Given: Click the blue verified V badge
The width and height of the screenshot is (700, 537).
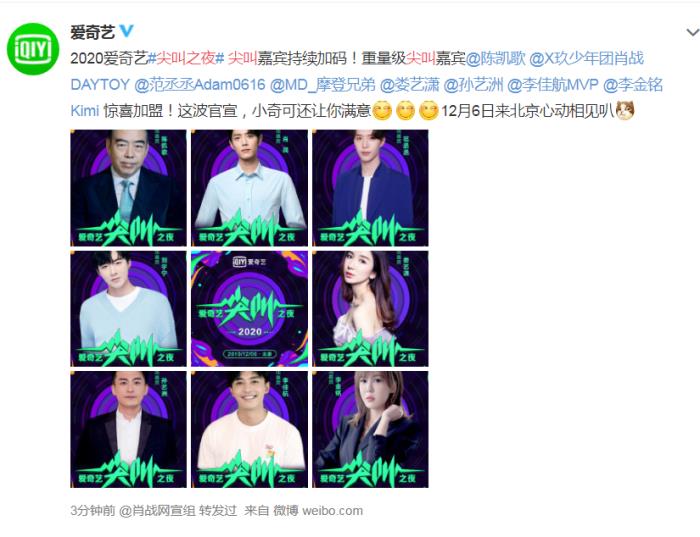Looking at the screenshot, I should 127,31.
